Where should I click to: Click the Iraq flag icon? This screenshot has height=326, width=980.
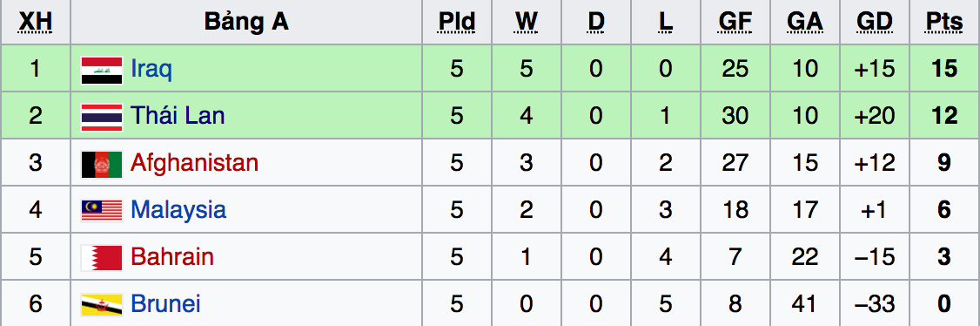(102, 71)
